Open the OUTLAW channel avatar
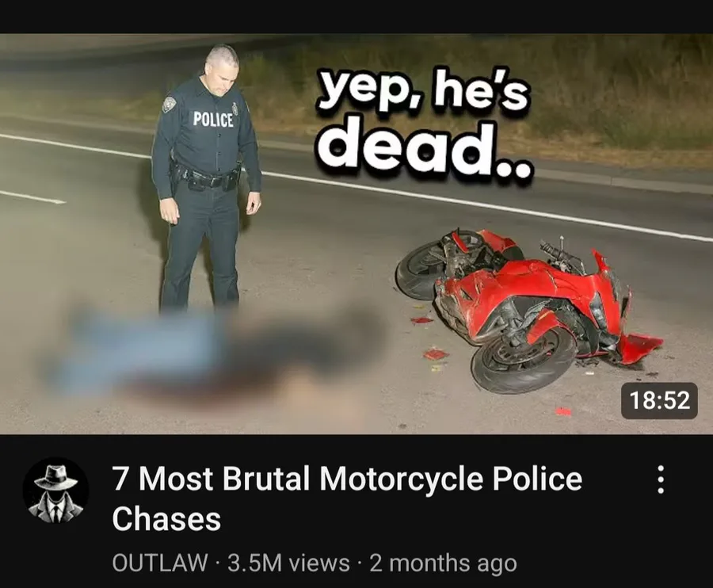 56,491
